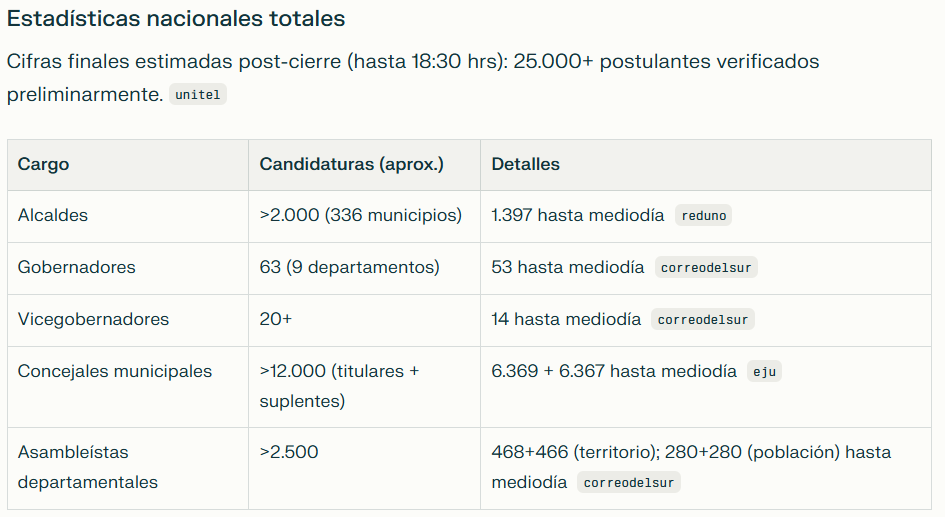Click the '>12.000 (titulares + suplentes)' cell
The image size is (945, 517).
click(x=339, y=386)
